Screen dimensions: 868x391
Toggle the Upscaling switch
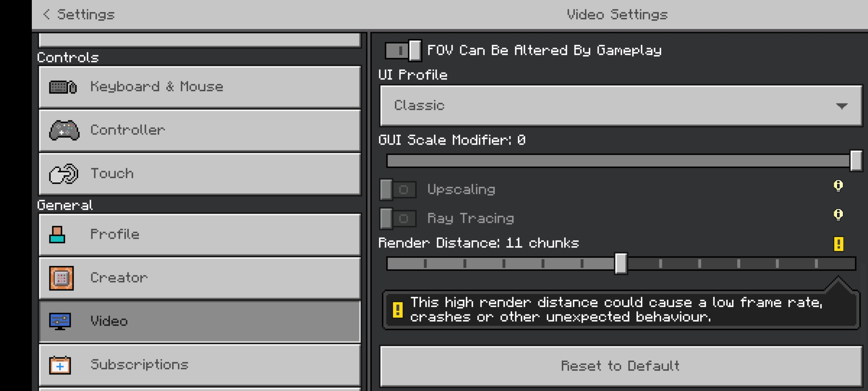tap(397, 189)
